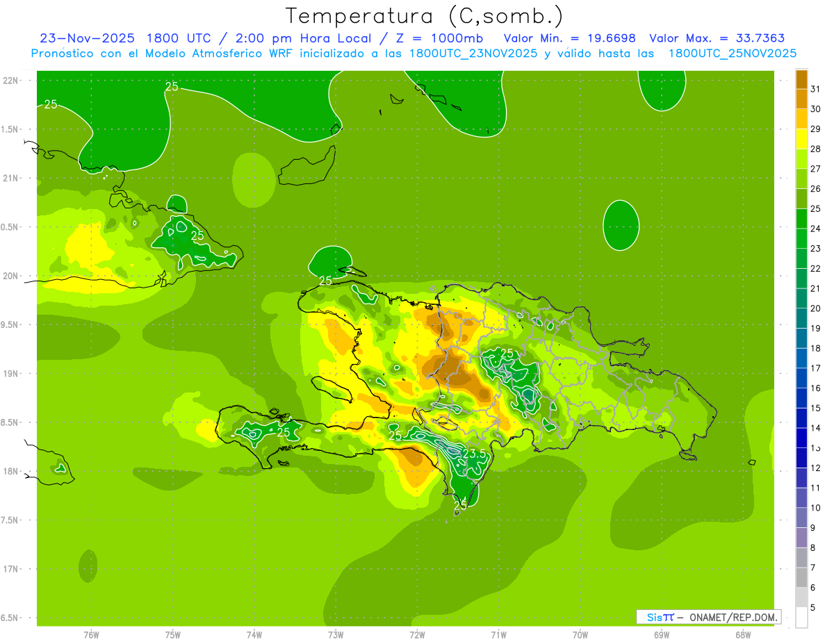The height and width of the screenshot is (644, 834).
Task: Click the '71W' longitude label
Action: coord(498,634)
